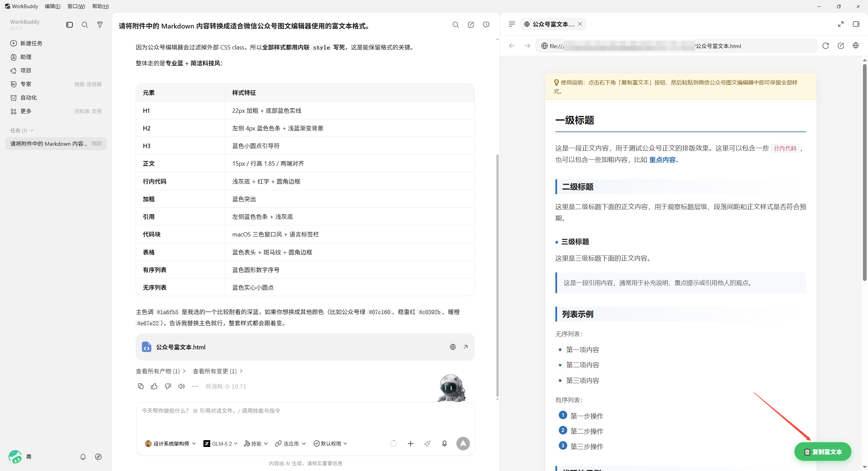Open the 默认权限 dropdown
Viewport: 868px width, 471px height.
pyautogui.click(x=330, y=444)
